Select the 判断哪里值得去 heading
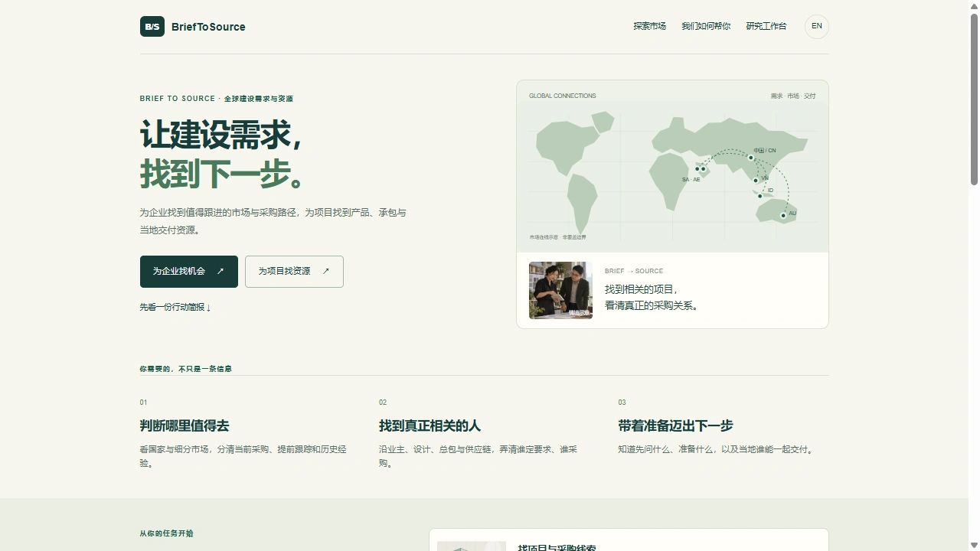This screenshot has height=551, width=980. [185, 425]
